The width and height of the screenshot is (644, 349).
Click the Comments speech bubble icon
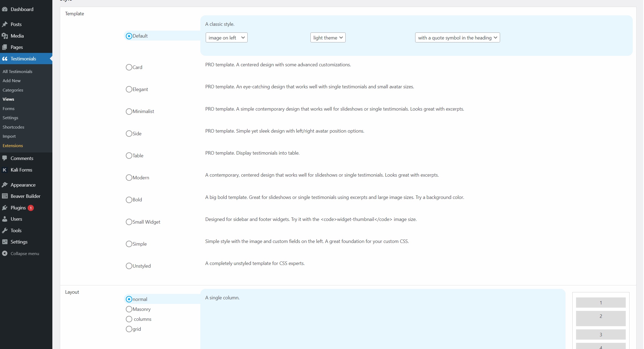click(x=5, y=158)
